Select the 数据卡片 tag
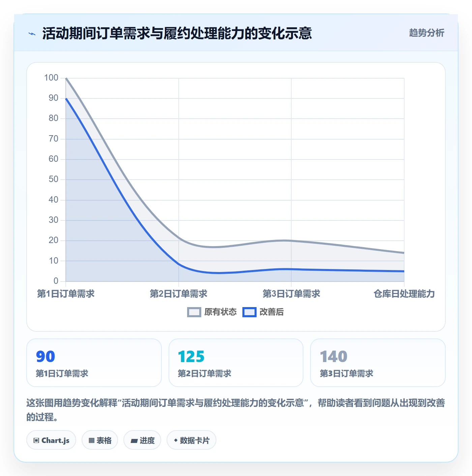Image resolution: width=472 pixels, height=476 pixels. point(191,440)
